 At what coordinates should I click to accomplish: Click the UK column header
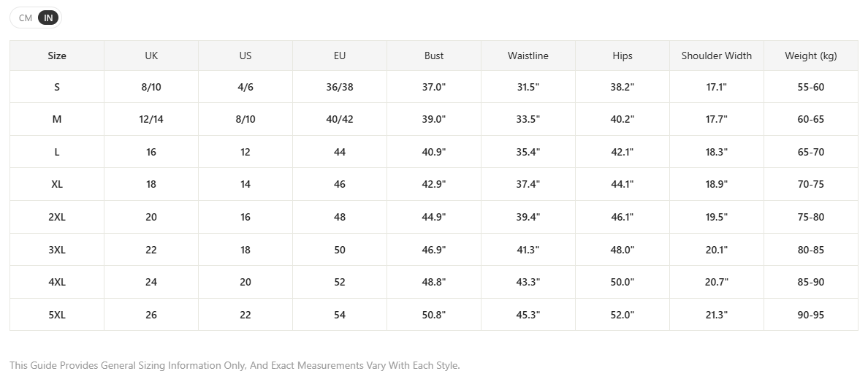coord(151,56)
